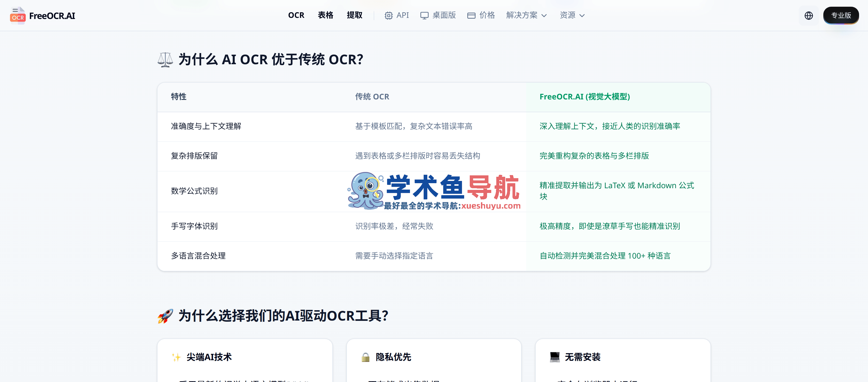
Task: Open the 价格 pricing page
Action: 487,15
